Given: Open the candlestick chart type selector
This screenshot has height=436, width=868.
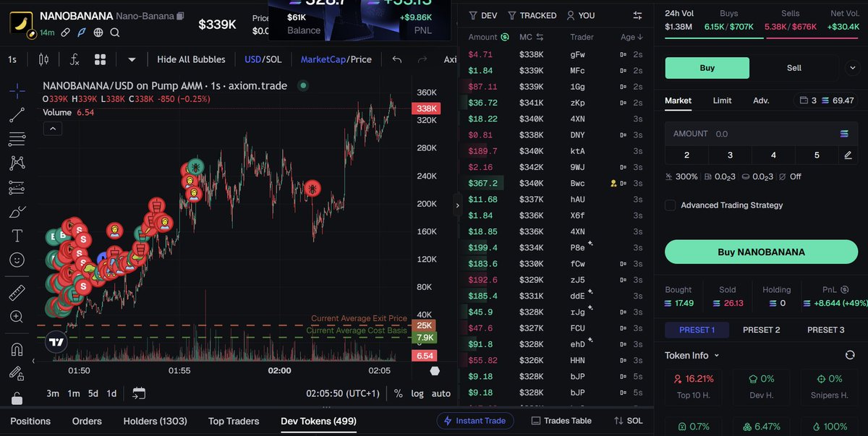Looking at the screenshot, I should pyautogui.click(x=43, y=59).
